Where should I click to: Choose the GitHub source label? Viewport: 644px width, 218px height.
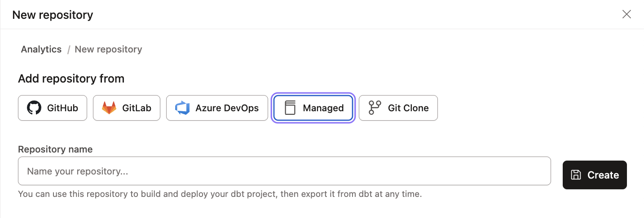pos(62,108)
